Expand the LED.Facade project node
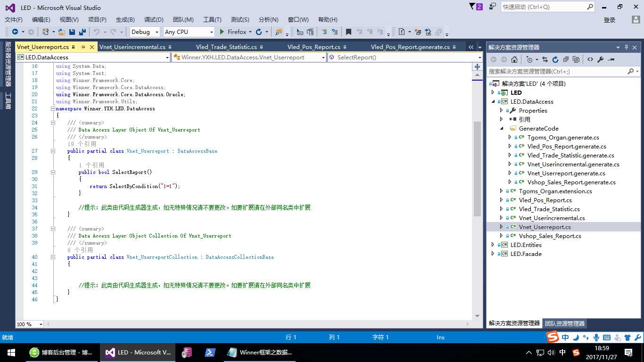Image resolution: width=644 pixels, height=362 pixels. [493, 254]
